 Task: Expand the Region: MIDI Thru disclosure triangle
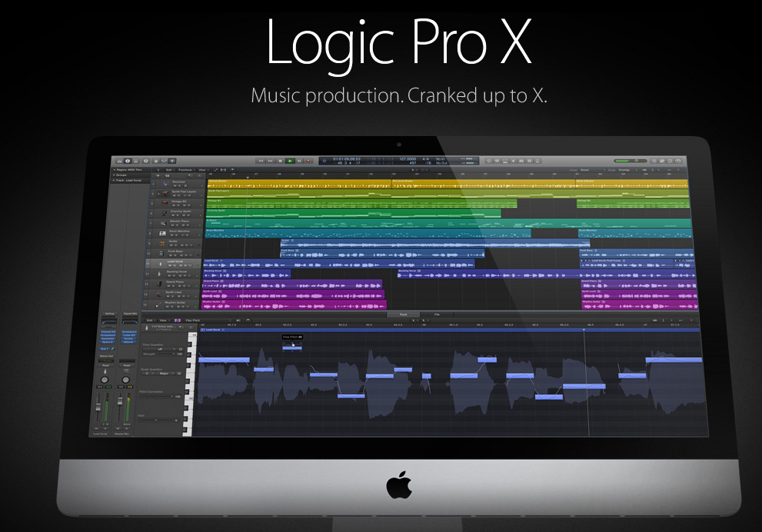point(115,170)
